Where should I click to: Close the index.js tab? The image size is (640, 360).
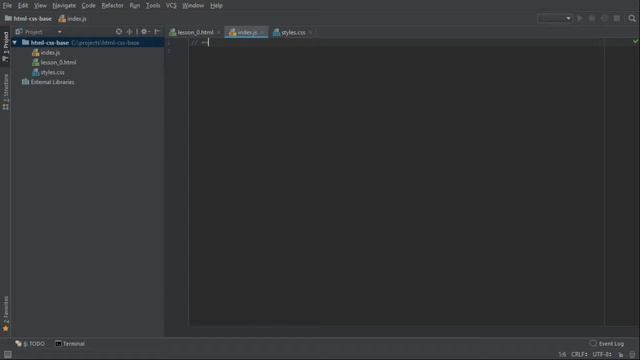[x=262, y=32]
